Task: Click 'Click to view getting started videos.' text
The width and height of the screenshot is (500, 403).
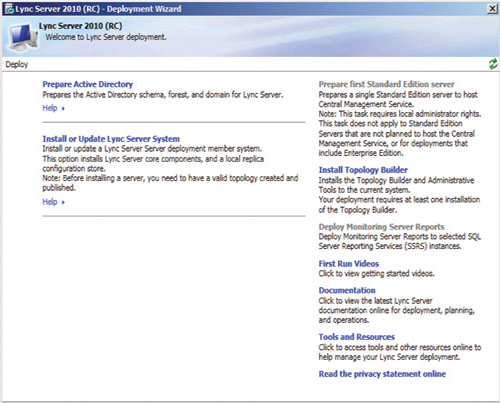Action: pos(376,274)
